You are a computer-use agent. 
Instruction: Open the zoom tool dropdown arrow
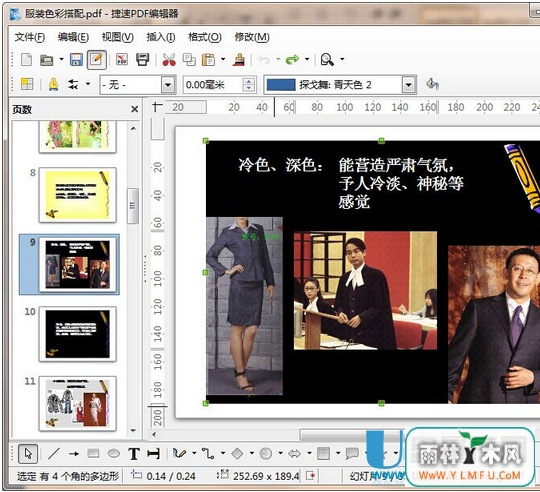point(342,59)
